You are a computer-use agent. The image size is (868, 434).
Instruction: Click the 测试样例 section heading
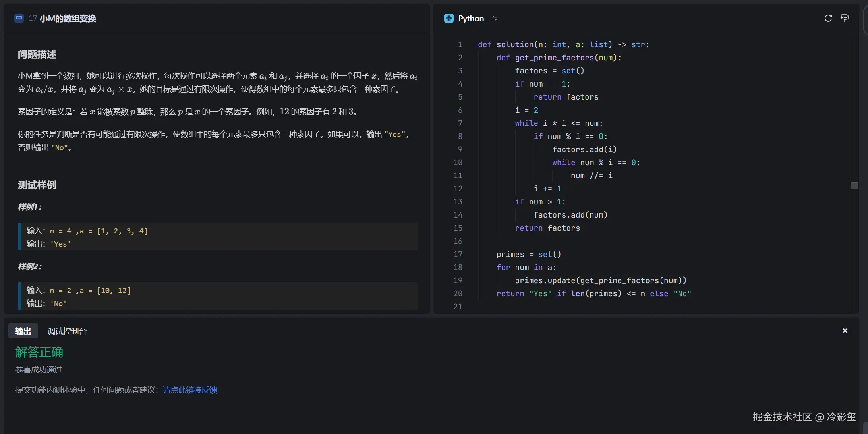pos(37,185)
